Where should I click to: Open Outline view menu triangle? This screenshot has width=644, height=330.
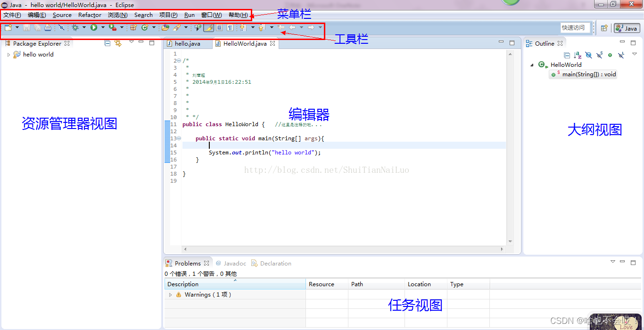635,54
